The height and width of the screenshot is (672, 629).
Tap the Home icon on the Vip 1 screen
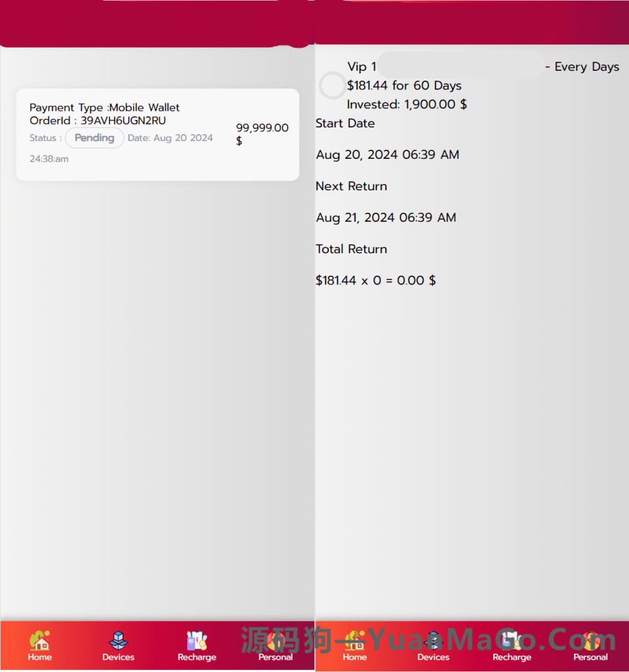(355, 640)
